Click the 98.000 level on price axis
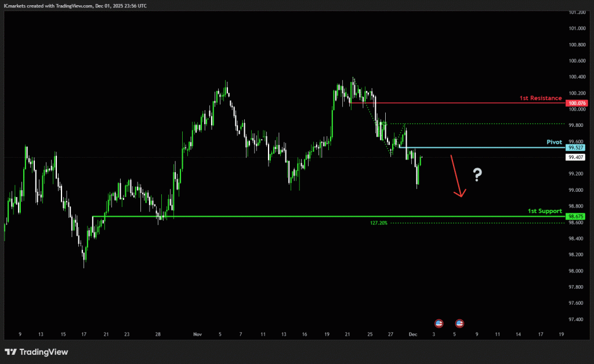The image size is (594, 364). tap(577, 271)
